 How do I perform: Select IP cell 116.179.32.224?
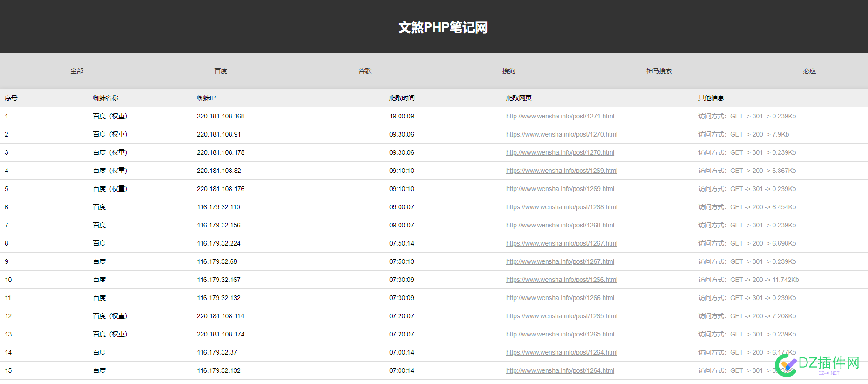click(219, 243)
